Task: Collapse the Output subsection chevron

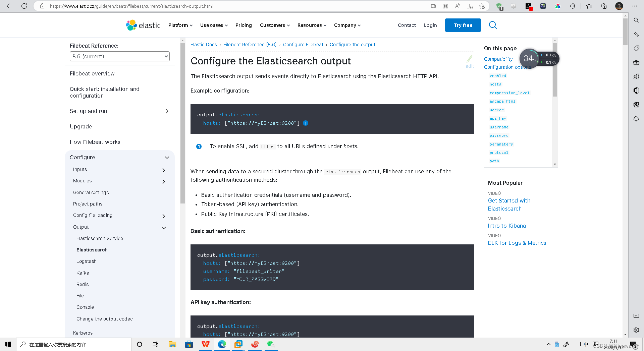Action: (x=164, y=228)
